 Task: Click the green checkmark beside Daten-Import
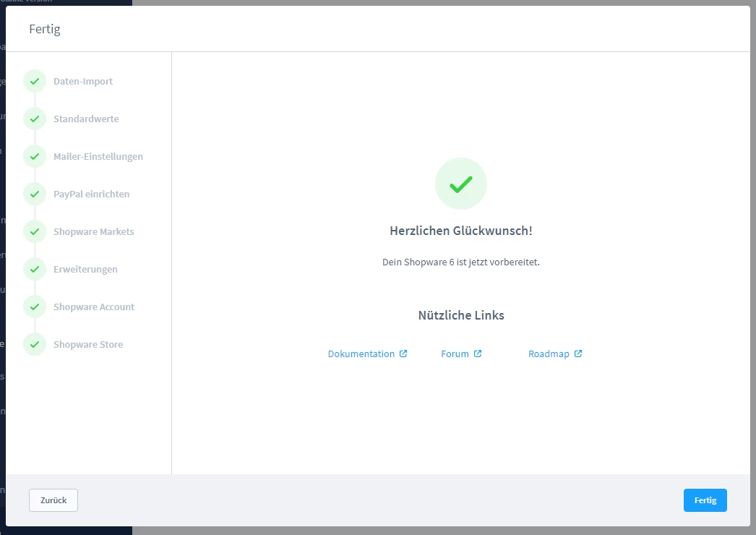(x=35, y=81)
